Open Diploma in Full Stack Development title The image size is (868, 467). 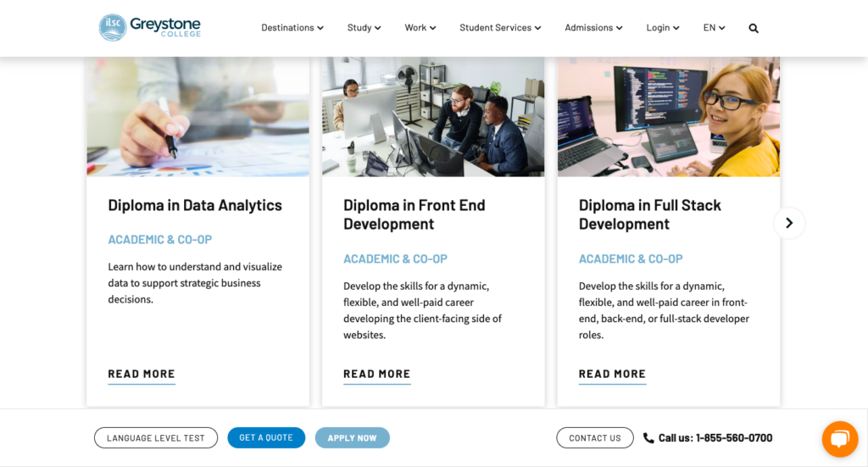click(650, 214)
